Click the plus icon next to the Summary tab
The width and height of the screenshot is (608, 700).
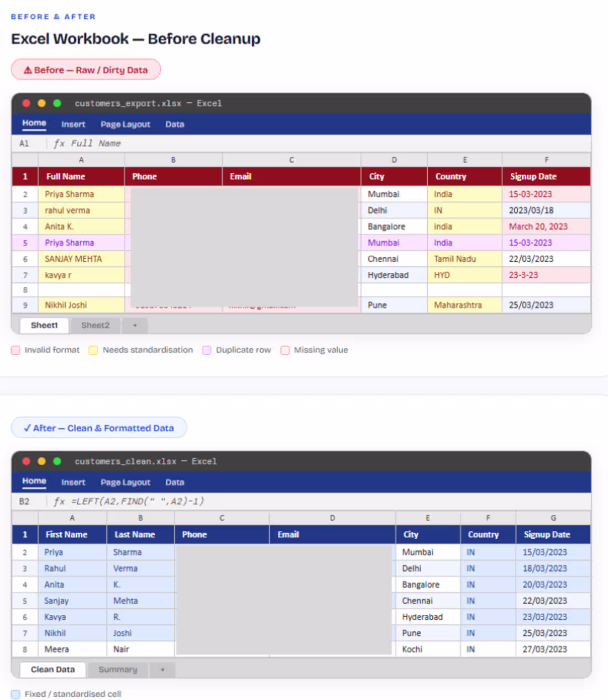(x=162, y=670)
